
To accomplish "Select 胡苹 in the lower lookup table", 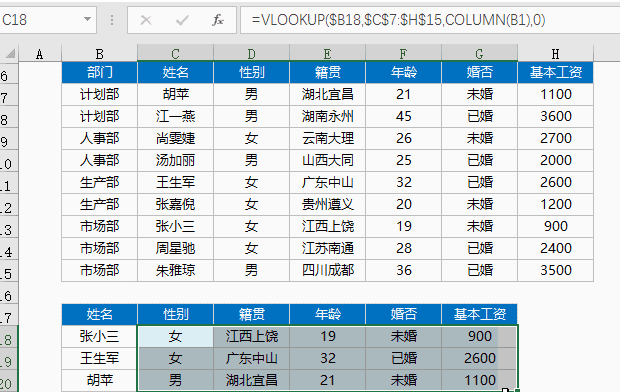I will [99, 381].
